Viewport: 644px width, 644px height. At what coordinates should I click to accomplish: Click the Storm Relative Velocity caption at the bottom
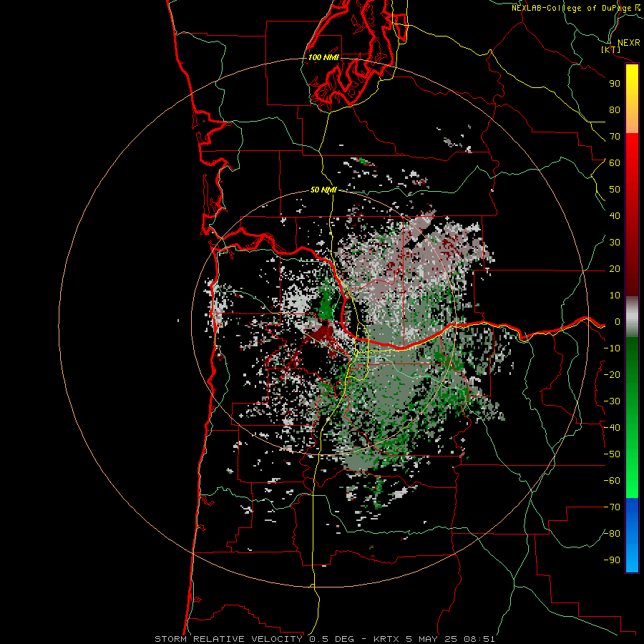(324, 639)
